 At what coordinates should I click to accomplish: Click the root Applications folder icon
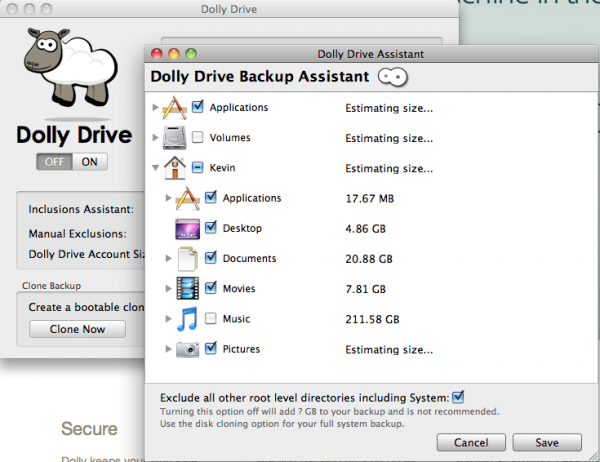pyautogui.click(x=174, y=108)
